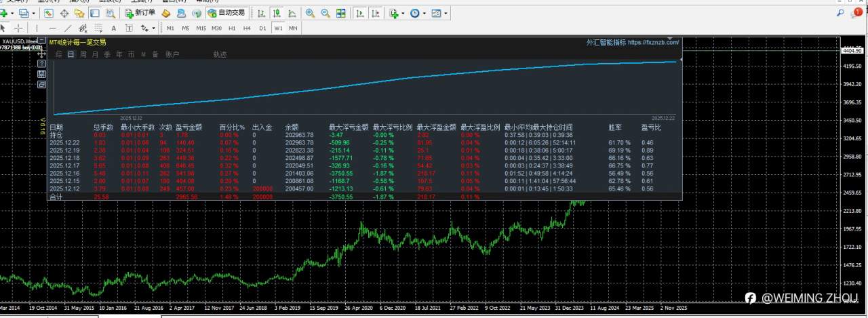Viewport: 868px width, 318px height.
Task: Open the Data Window crosshair icon
Action: coord(64,13)
